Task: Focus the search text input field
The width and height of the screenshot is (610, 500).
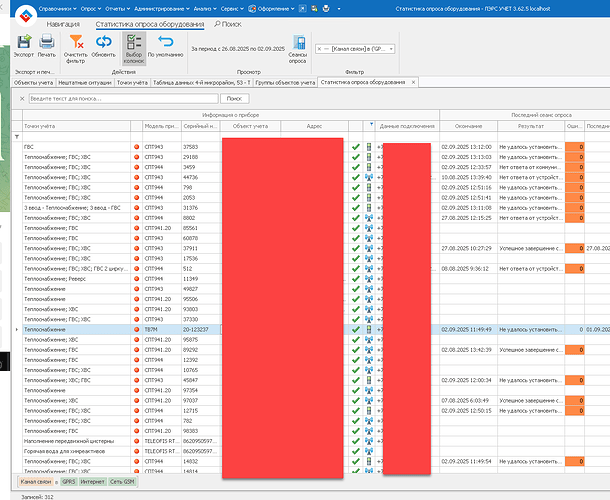Action: (x=124, y=98)
